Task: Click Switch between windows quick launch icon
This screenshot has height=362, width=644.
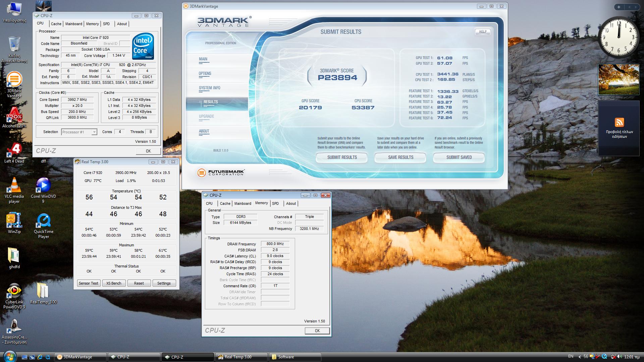Action: coord(32,357)
